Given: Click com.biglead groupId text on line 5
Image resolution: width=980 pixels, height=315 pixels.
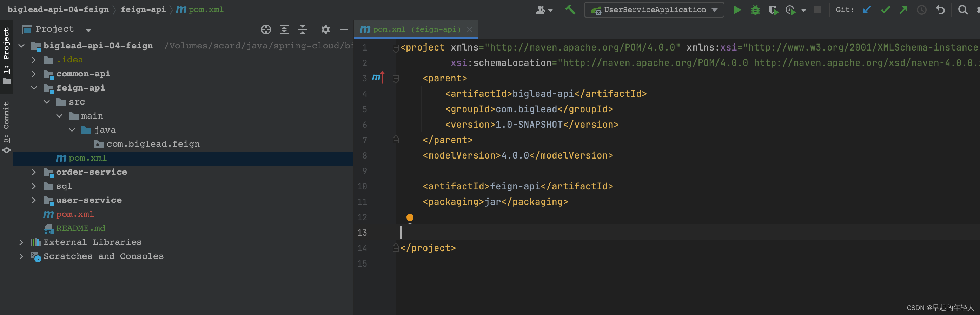Looking at the screenshot, I should click(x=527, y=109).
